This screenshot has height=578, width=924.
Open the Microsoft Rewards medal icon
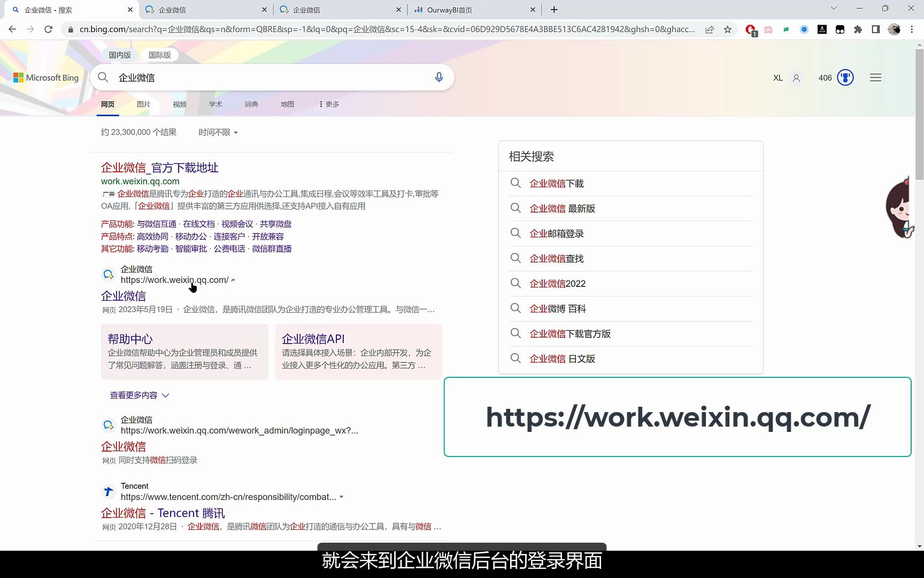(x=845, y=77)
